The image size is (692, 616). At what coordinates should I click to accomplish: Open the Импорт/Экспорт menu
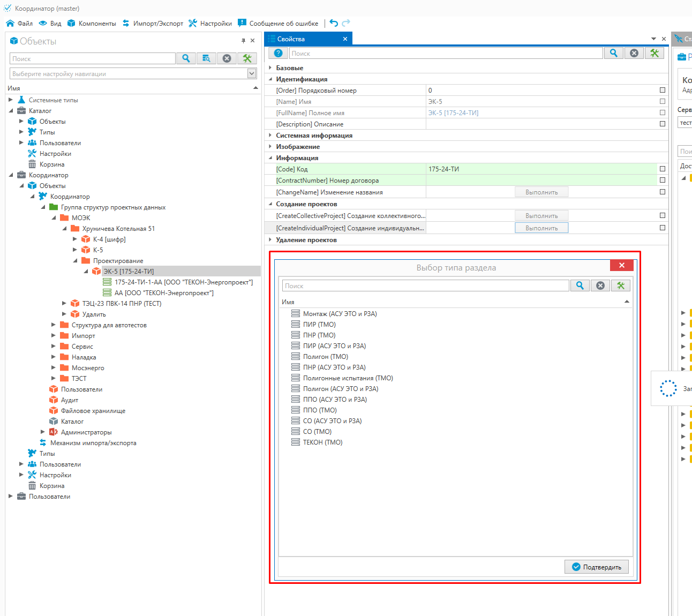[153, 24]
